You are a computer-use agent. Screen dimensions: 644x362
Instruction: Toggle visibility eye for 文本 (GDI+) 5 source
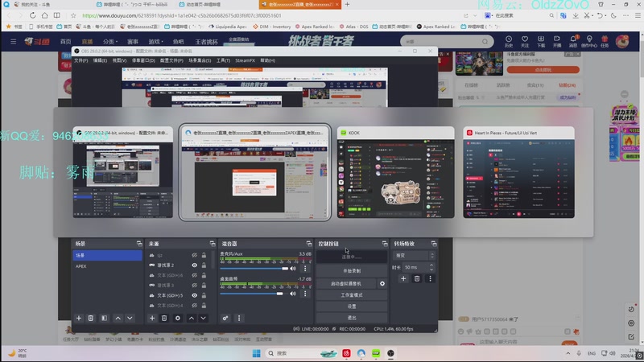(194, 295)
